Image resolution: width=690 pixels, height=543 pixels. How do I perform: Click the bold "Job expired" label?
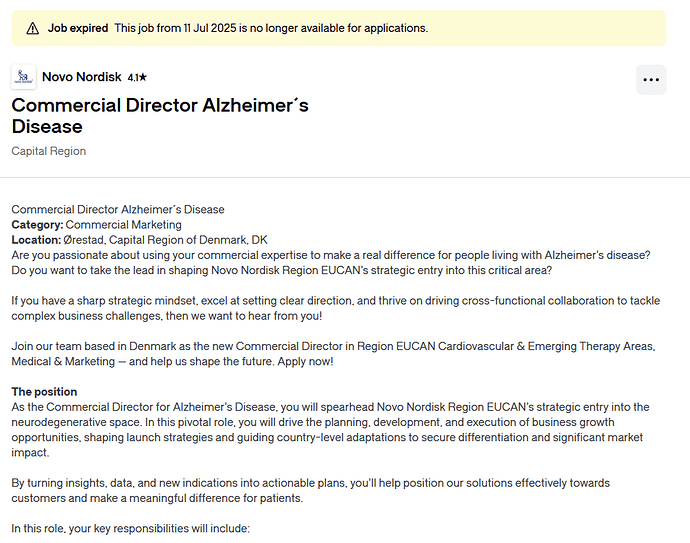(x=78, y=28)
